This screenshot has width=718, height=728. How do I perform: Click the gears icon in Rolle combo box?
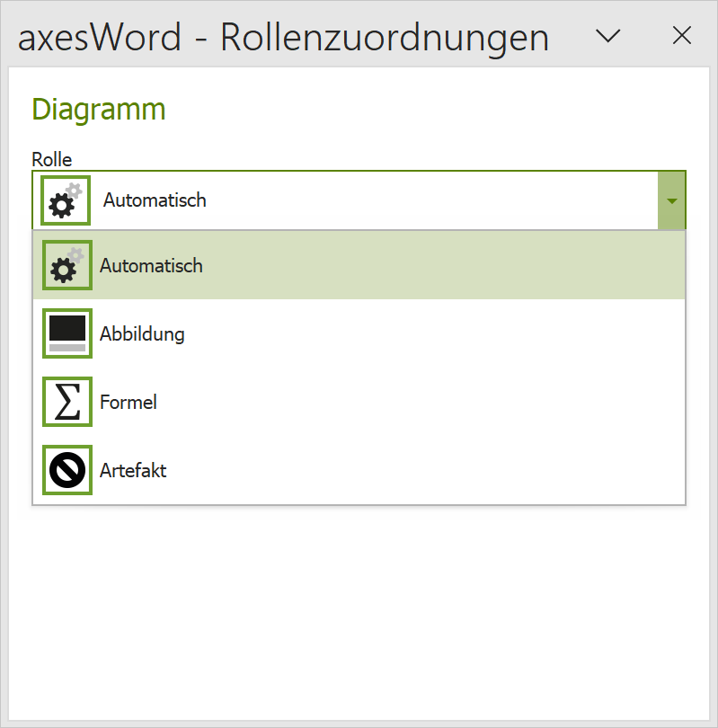[66, 200]
